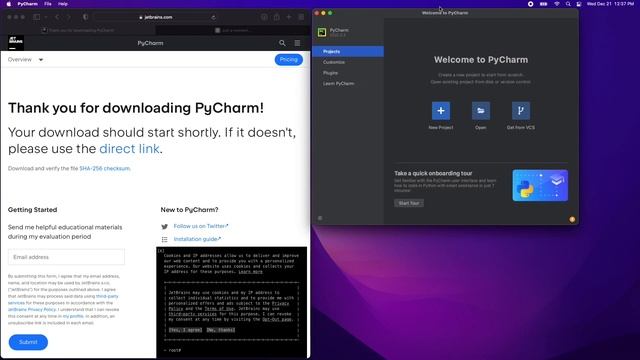Click the Safari share icon
The image size is (640, 360).
coord(277,17)
